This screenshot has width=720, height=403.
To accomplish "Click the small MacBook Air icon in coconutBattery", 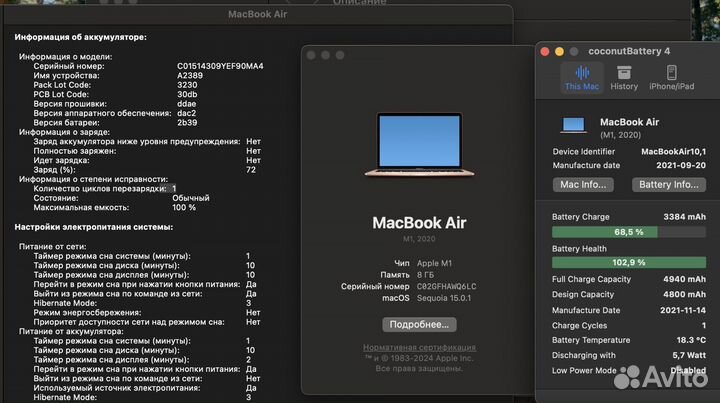I will (x=573, y=125).
